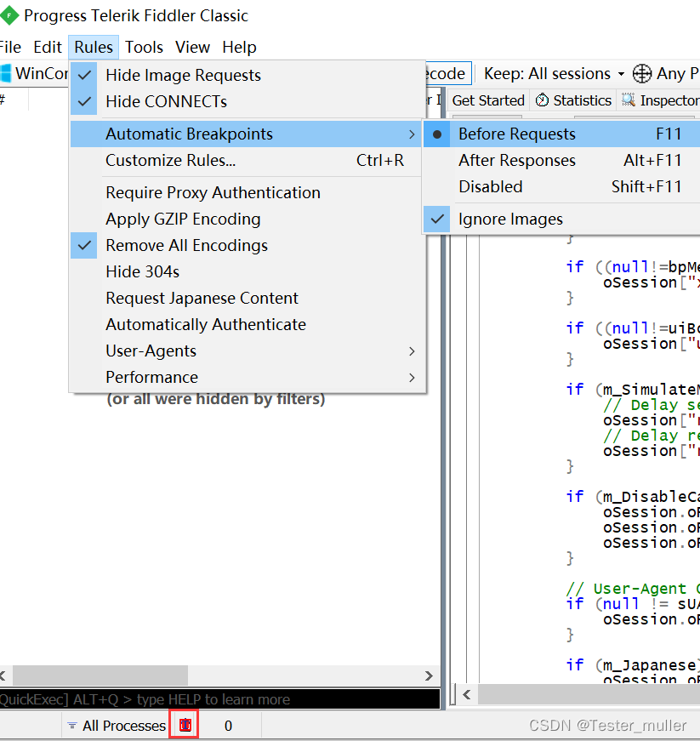Viewport: 700px width, 741px height.
Task: Open the View menu
Action: (x=192, y=48)
